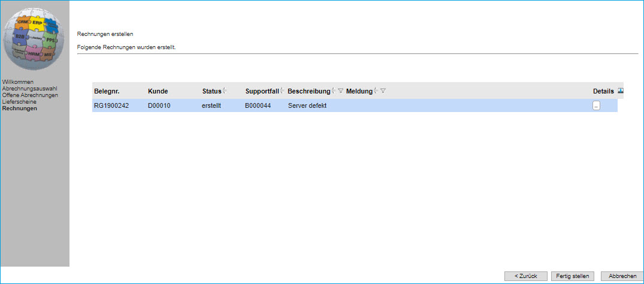Click description cell 'Server defekt'

(307, 106)
